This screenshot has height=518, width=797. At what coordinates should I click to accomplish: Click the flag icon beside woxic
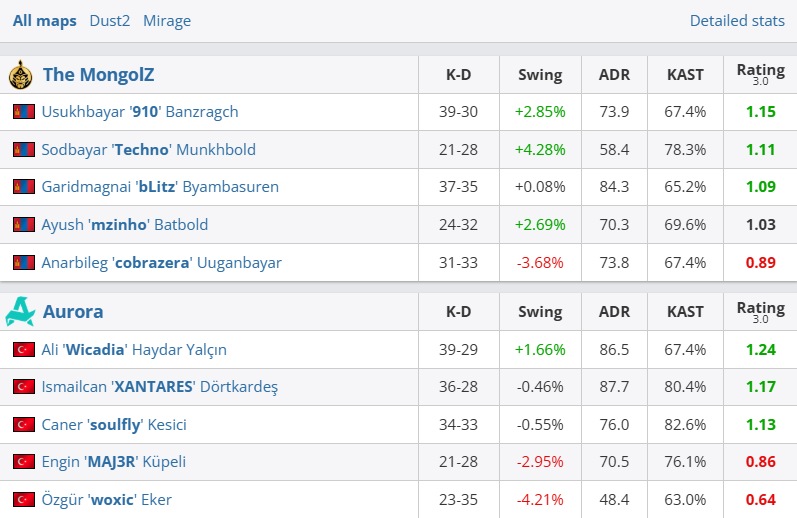24,499
